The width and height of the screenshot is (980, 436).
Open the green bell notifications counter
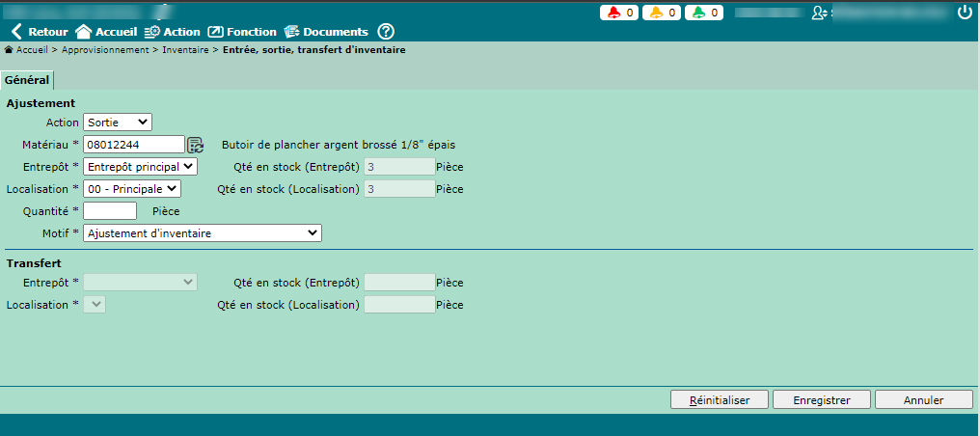click(703, 13)
